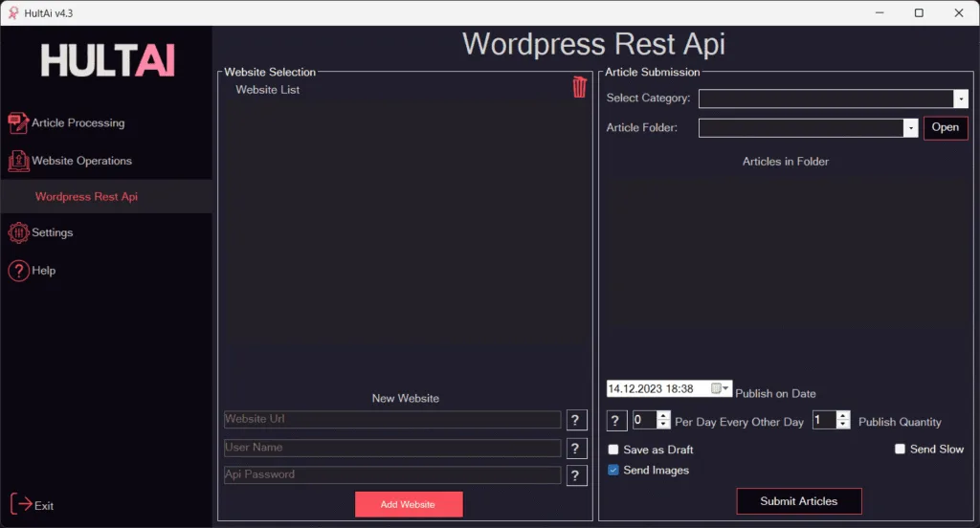Show help for Website Url field
Viewport: 980px width, 528px height.
pyautogui.click(x=576, y=420)
